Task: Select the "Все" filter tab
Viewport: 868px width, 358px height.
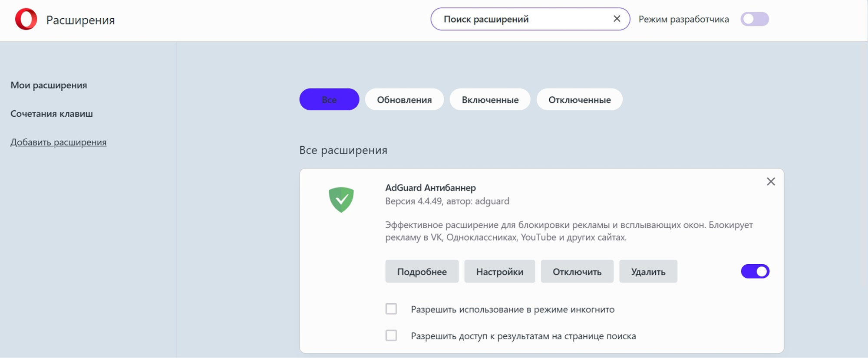Action: click(329, 99)
